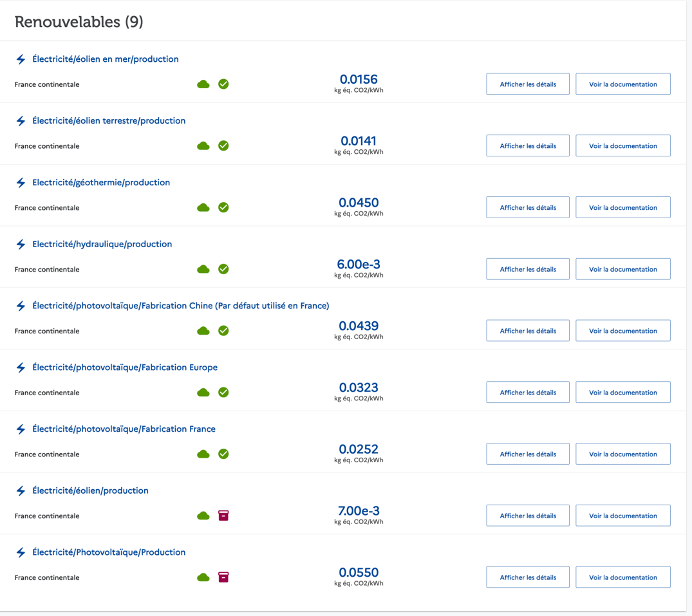The image size is (692, 616).
Task: Click the 0.0156 emission value for éolien en mer
Action: coord(359,80)
